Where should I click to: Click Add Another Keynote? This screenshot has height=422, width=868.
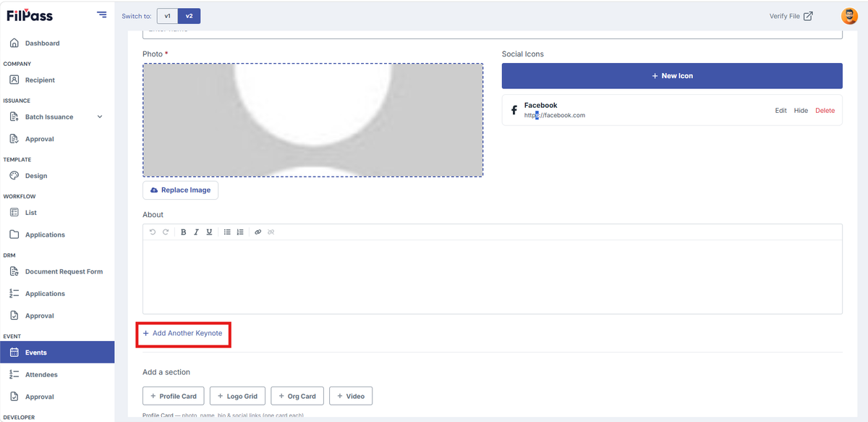click(x=182, y=334)
